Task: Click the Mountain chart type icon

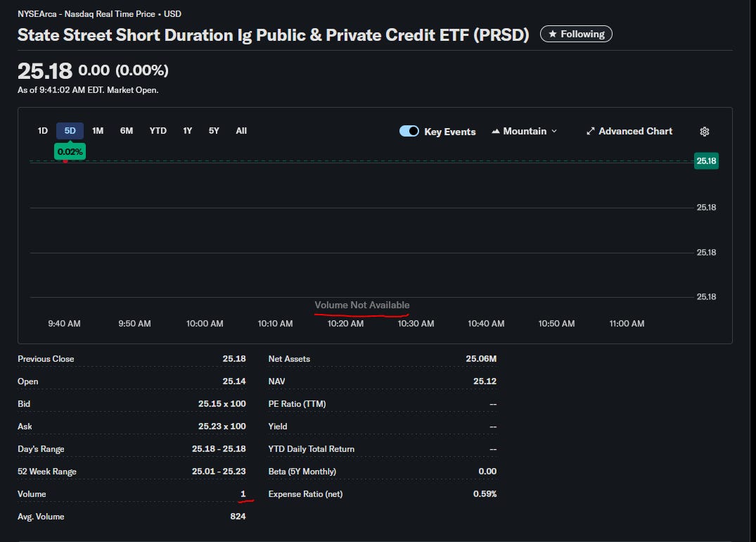Action: coord(495,131)
